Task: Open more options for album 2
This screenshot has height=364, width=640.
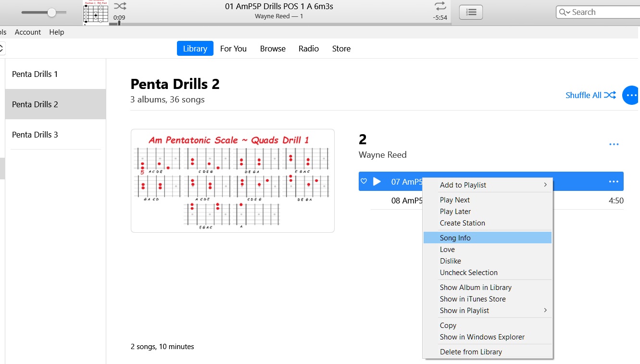Action: coord(614,144)
